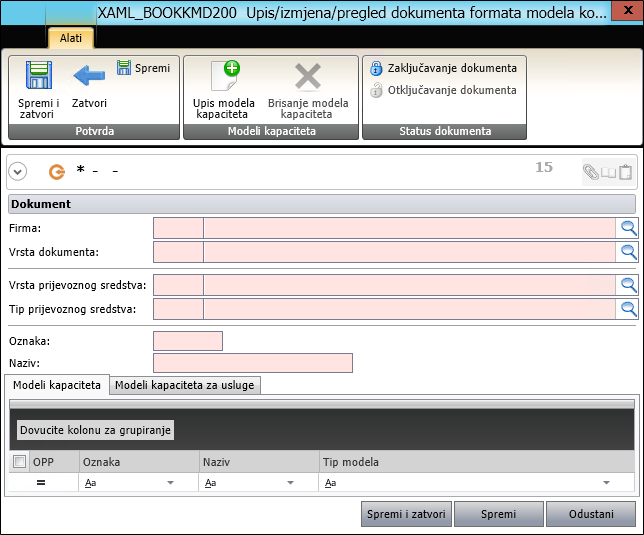Click the Firma name input field
The width and height of the screenshot is (644, 535).
tap(410, 228)
